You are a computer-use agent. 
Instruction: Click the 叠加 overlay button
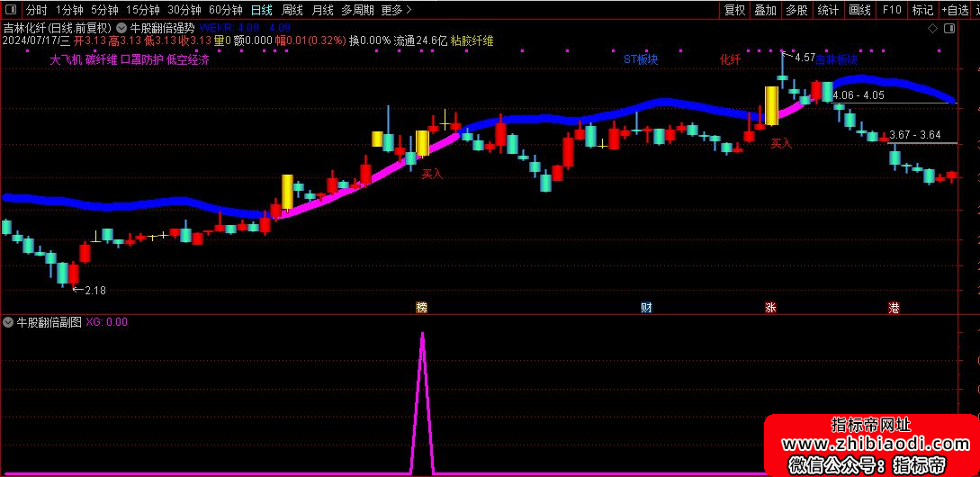tap(765, 10)
